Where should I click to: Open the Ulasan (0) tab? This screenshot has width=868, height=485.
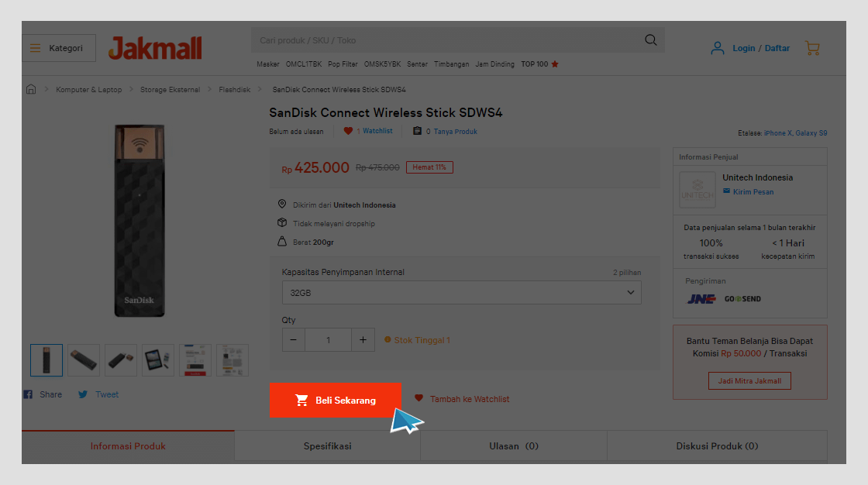coord(514,446)
